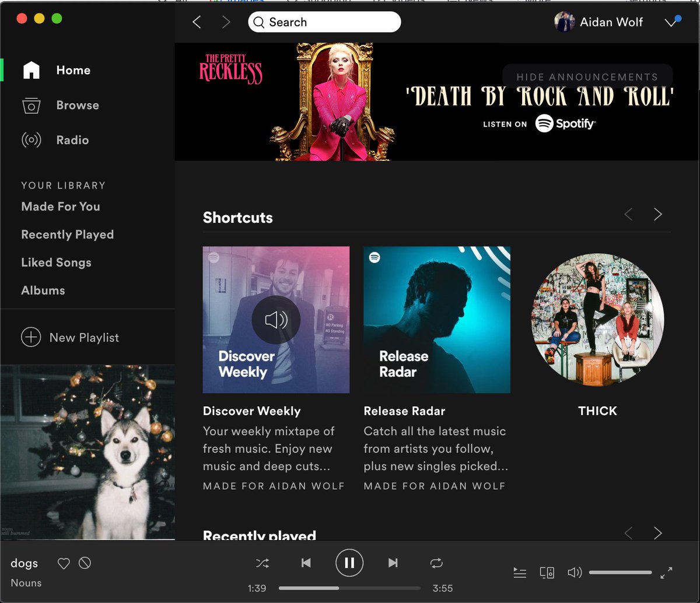This screenshot has height=603, width=700.
Task: Show next Shortcuts items
Action: click(x=657, y=214)
